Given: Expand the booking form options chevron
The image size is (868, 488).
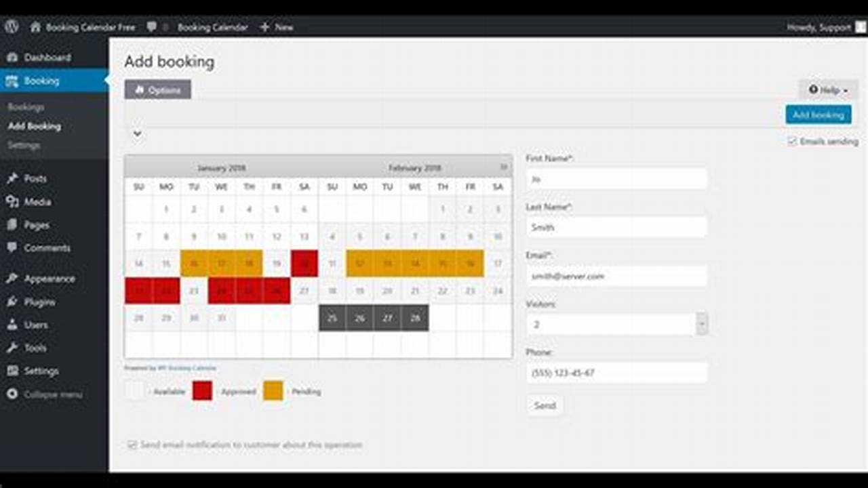Looking at the screenshot, I should (138, 134).
